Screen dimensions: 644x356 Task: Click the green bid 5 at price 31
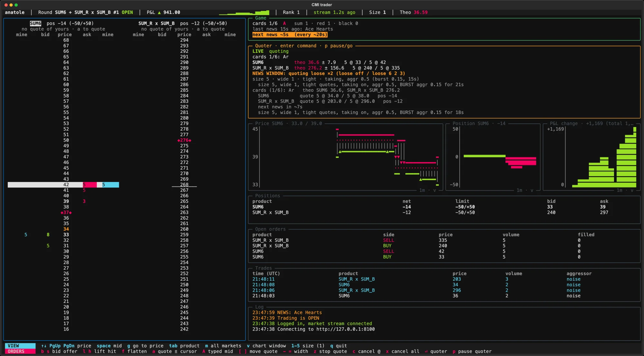tap(48, 246)
